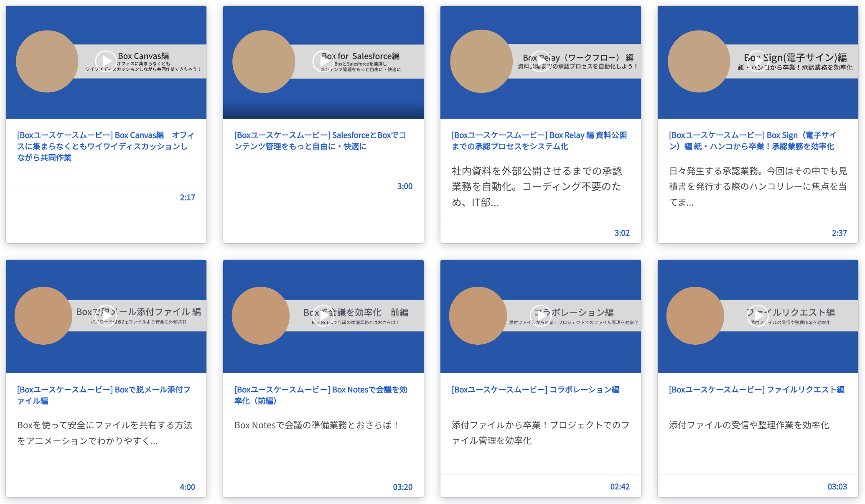Screen dimensions: 865x504
Task: Click the 2:17 duration on Canvas card
Action: pos(187,197)
